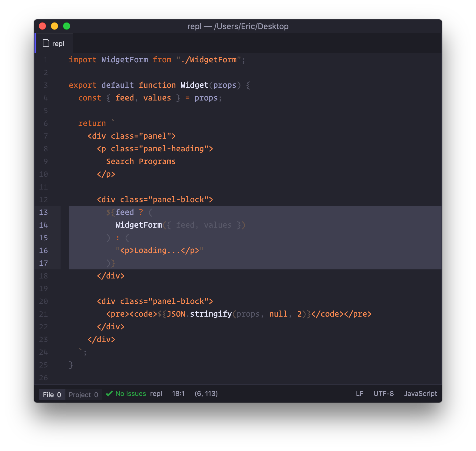476x451 pixels.
Task: Click the export keyword on line 3
Action: 83,85
